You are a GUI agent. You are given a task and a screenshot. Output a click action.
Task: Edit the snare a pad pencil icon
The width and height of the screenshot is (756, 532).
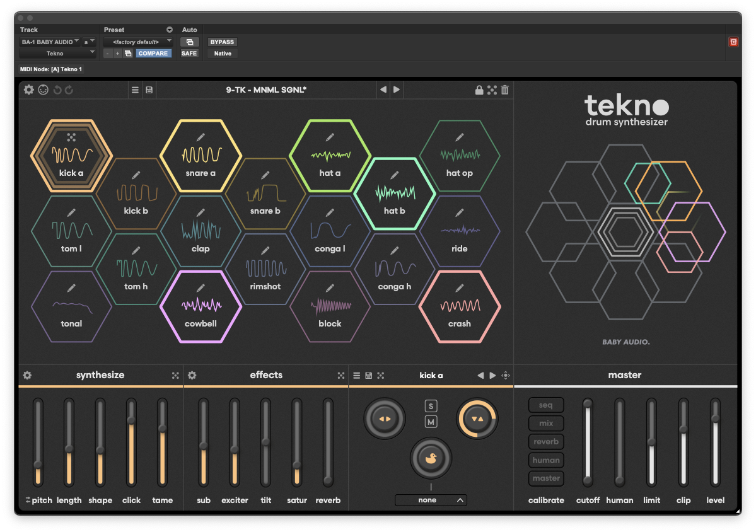[x=201, y=137]
